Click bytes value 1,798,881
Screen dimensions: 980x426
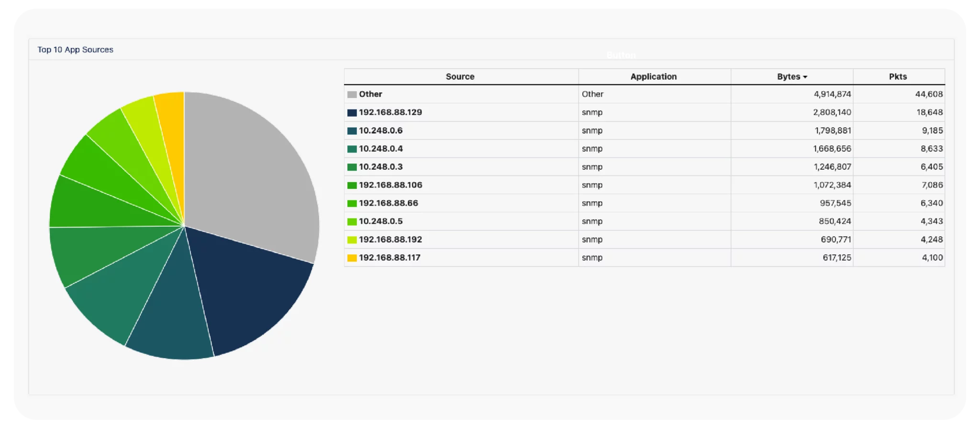pos(833,131)
